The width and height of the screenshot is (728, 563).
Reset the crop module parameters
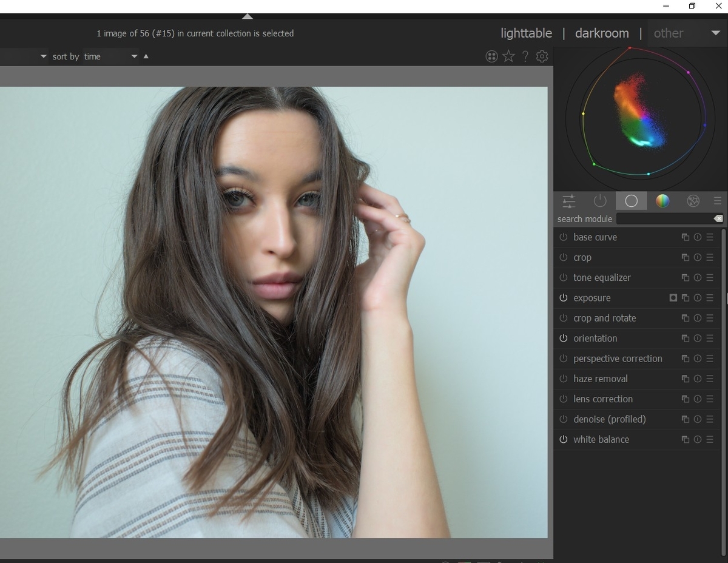698,257
